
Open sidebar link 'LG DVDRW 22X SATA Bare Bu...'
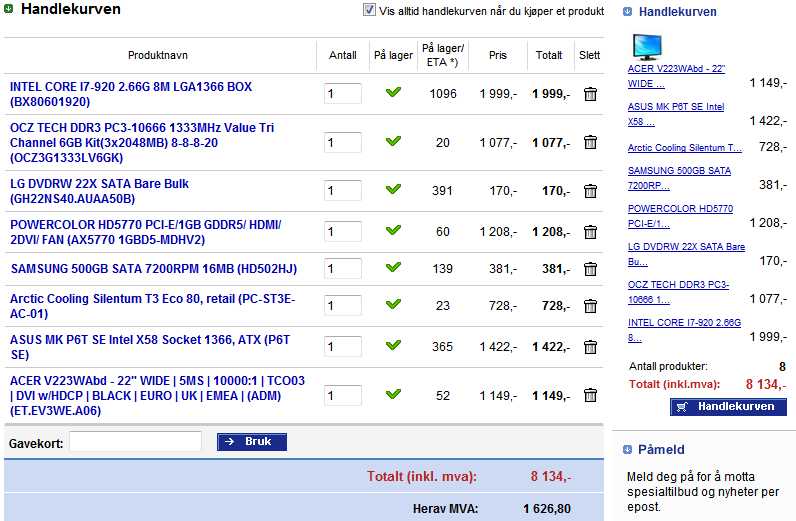[x=686, y=254]
